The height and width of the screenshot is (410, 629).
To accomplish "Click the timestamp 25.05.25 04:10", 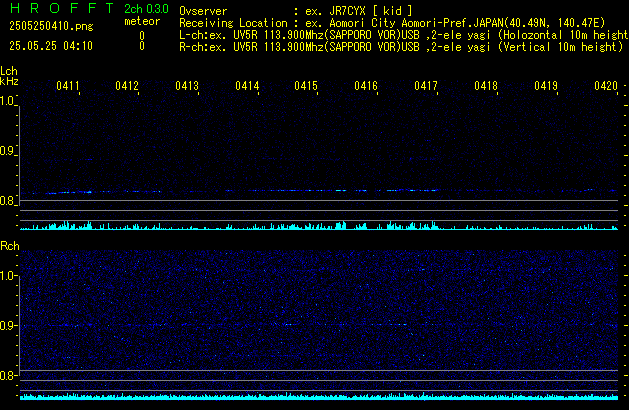I will click(x=51, y=46).
